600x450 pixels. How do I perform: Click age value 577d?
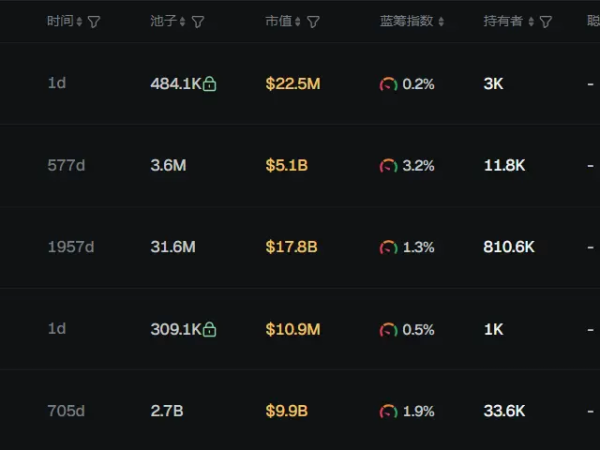point(66,165)
